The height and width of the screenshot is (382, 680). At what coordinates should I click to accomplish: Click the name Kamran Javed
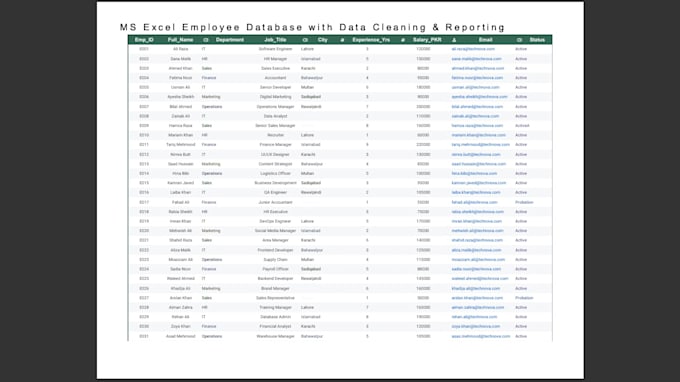click(x=180, y=183)
